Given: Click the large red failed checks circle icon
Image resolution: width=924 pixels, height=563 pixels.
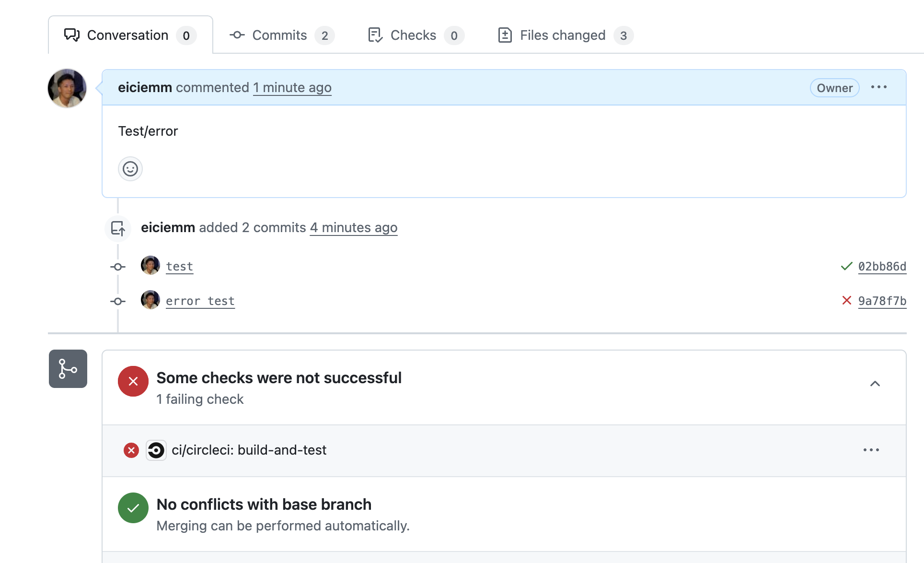Looking at the screenshot, I should click(x=133, y=381).
